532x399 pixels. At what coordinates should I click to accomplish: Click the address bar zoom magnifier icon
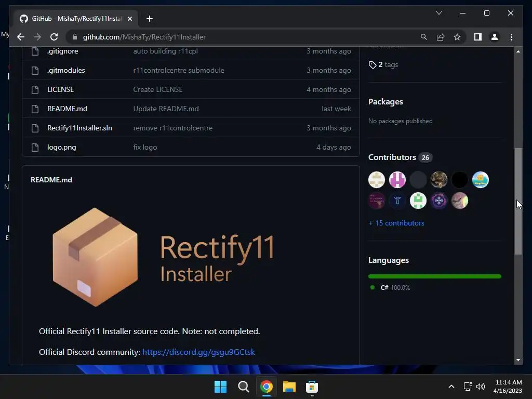point(424,37)
